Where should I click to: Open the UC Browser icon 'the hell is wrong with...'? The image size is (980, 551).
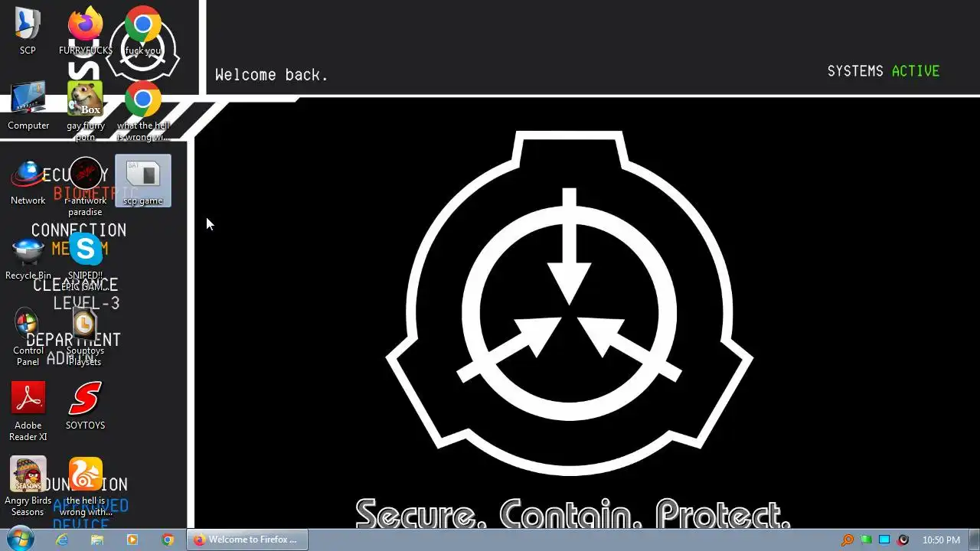coord(85,487)
